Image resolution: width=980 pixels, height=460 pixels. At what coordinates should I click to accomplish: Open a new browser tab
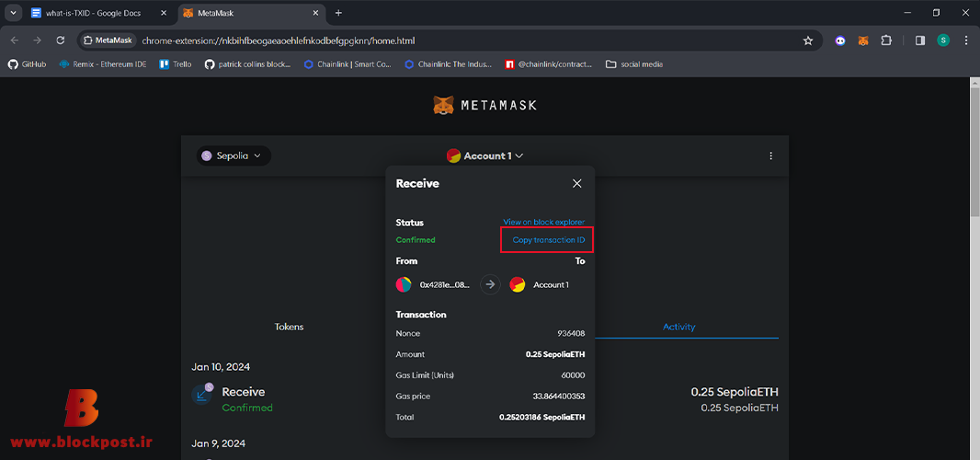click(x=338, y=13)
